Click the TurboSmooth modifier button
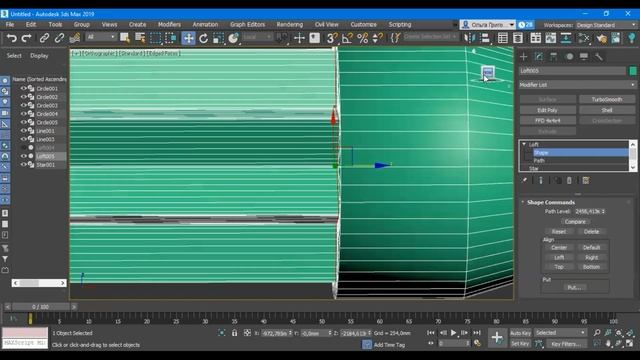Image resolution: width=640 pixels, height=360 pixels. click(x=607, y=99)
